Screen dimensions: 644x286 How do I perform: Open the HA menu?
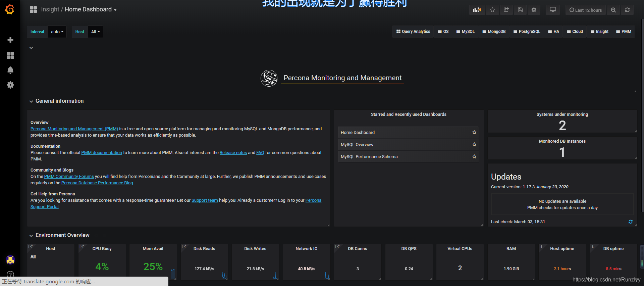tap(553, 32)
